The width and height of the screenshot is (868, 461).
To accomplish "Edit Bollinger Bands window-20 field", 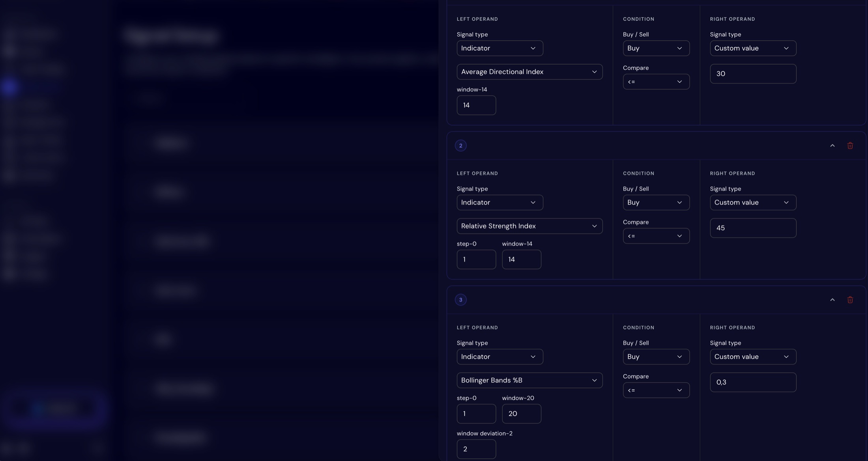I will (521, 414).
